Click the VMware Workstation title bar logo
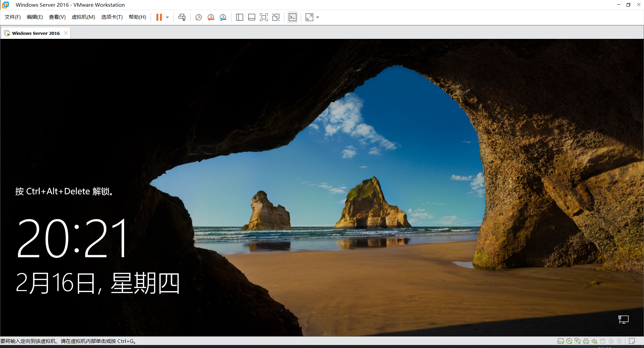The image size is (644, 348). click(5, 5)
